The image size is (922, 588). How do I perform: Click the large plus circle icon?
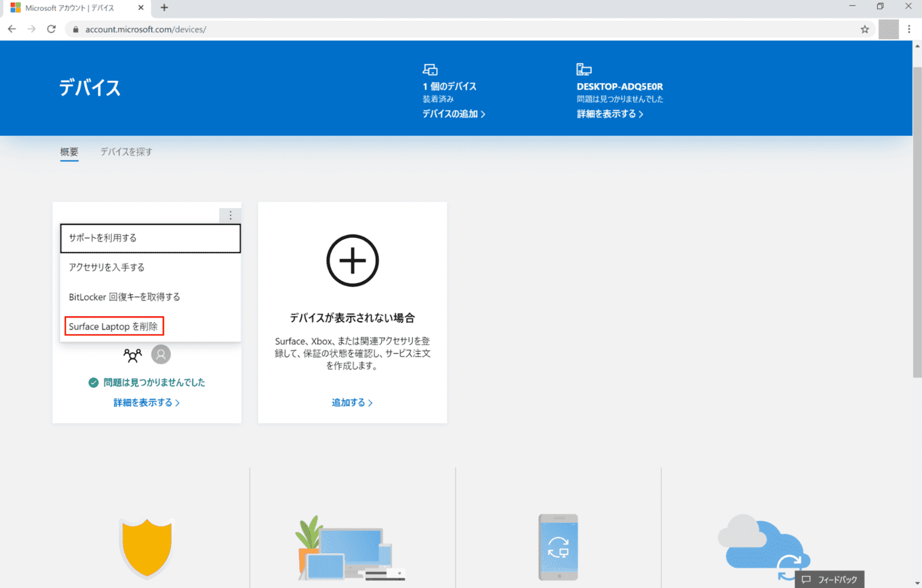(x=352, y=261)
